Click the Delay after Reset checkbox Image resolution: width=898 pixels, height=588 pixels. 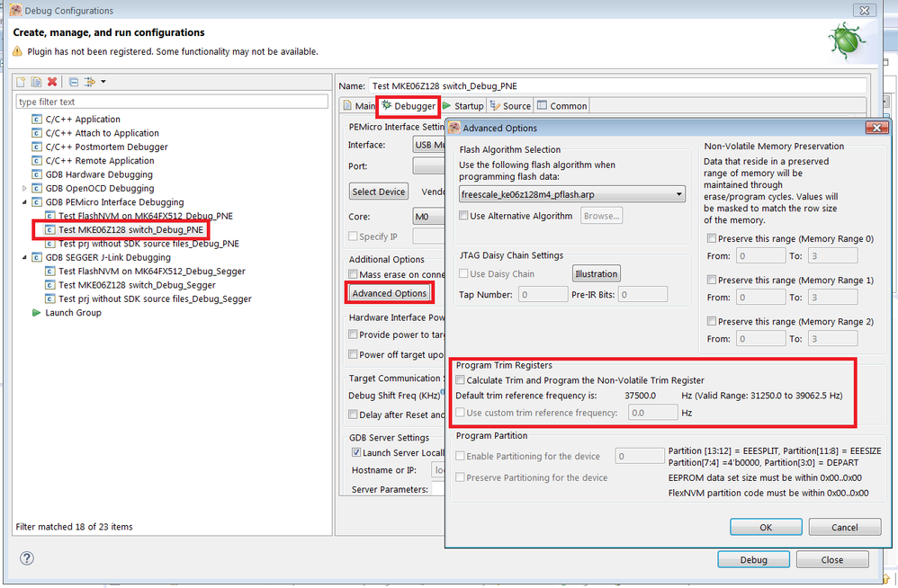[353, 414]
